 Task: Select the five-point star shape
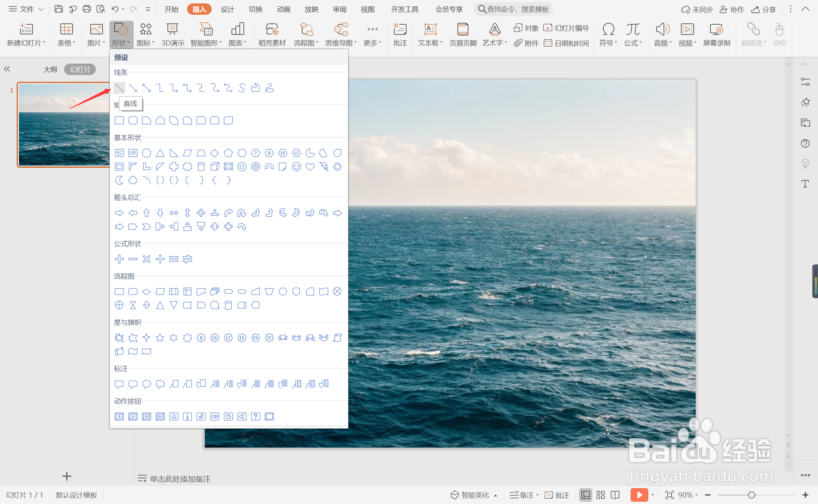[160, 337]
